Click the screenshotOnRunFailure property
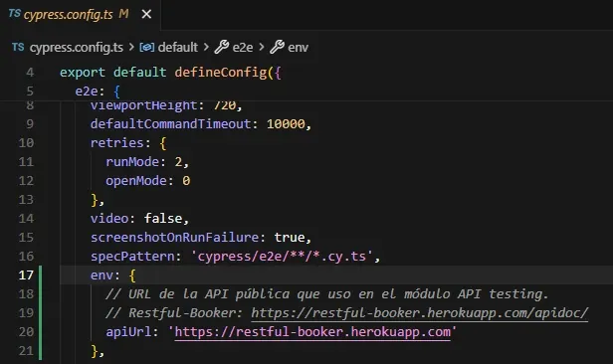This screenshot has height=364, width=613. [174, 238]
